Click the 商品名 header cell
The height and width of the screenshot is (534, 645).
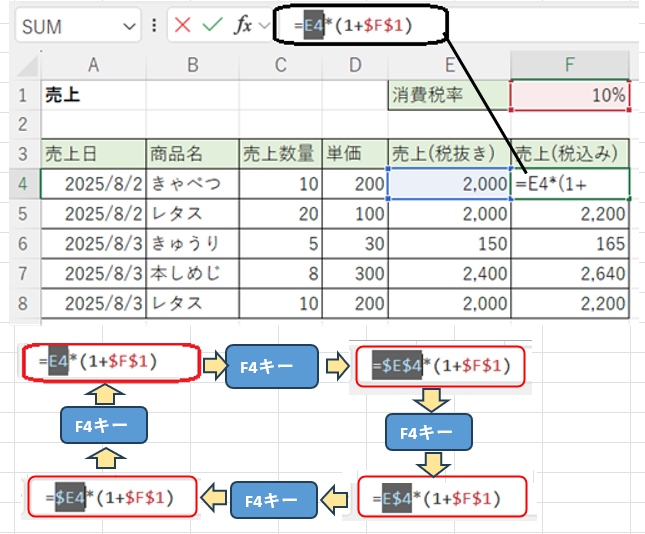coord(192,154)
